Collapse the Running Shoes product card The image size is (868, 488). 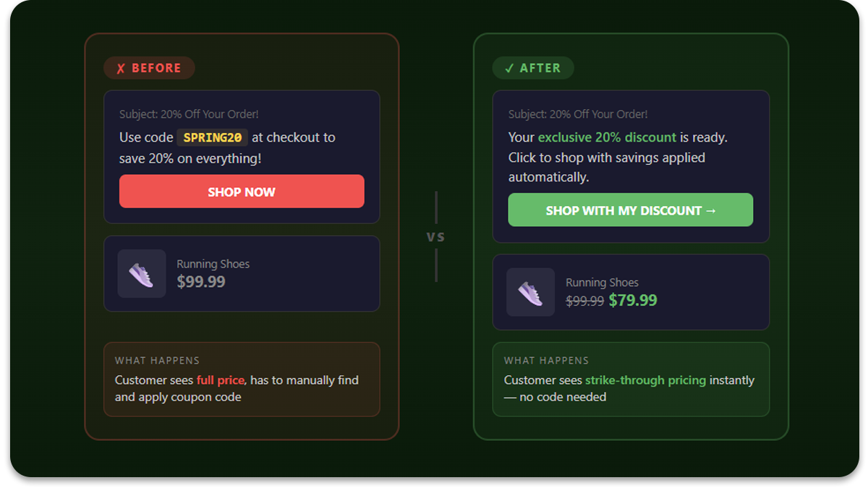[242, 274]
